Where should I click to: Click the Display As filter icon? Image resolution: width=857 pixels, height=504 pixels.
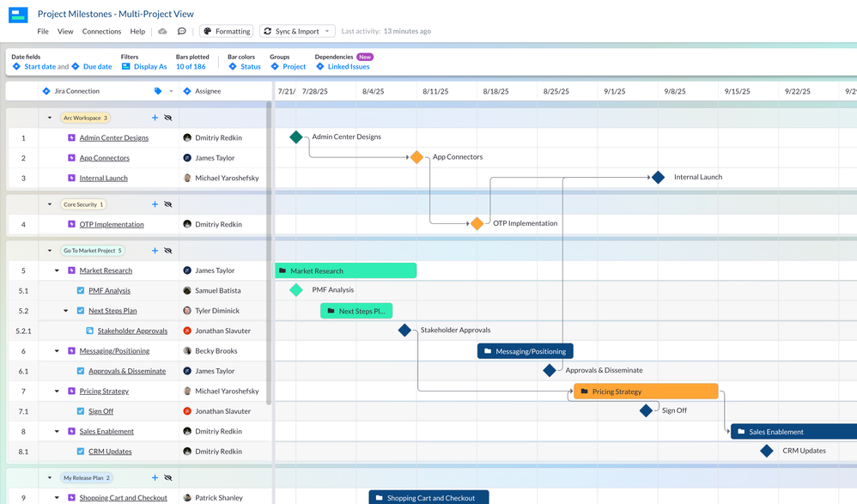point(126,65)
